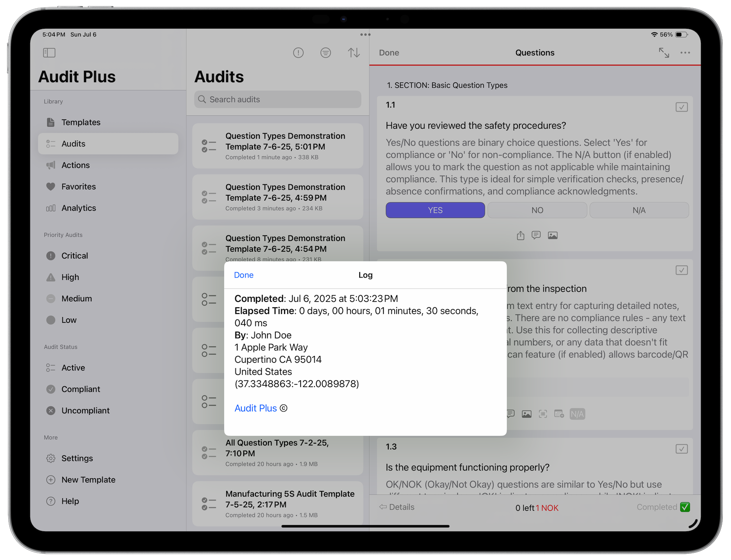
Task: Click the Search audits field
Action: (x=278, y=99)
